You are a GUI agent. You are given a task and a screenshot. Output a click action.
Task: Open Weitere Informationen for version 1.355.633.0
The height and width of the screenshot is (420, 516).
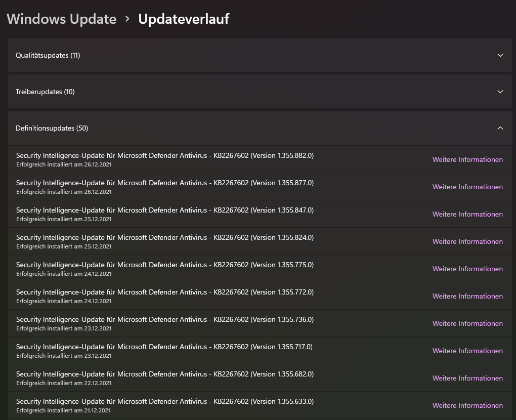(x=467, y=405)
